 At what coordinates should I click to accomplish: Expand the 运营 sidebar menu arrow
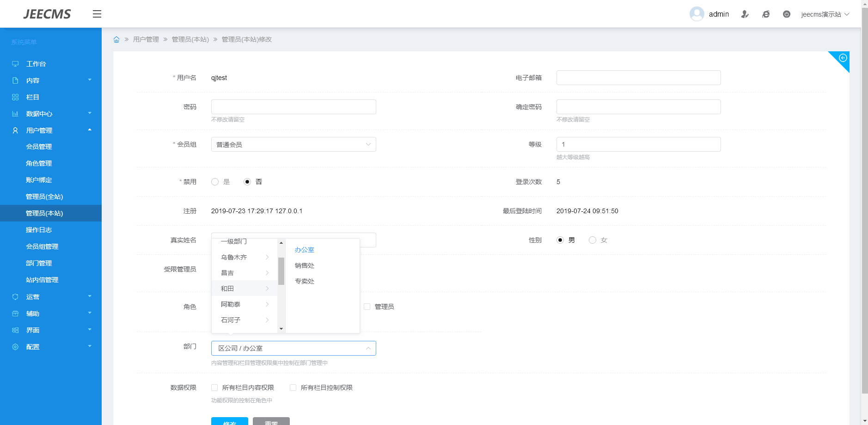click(90, 296)
